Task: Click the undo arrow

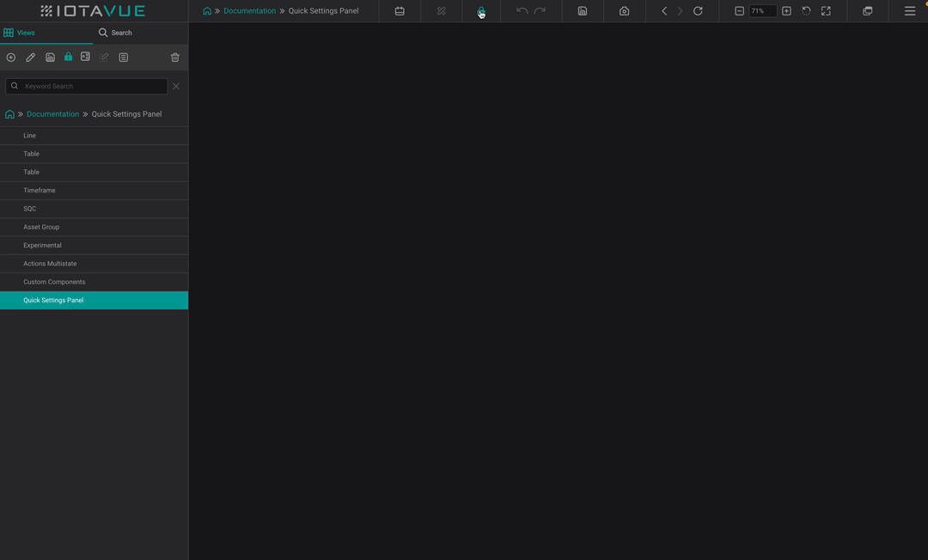Action: [x=522, y=10]
